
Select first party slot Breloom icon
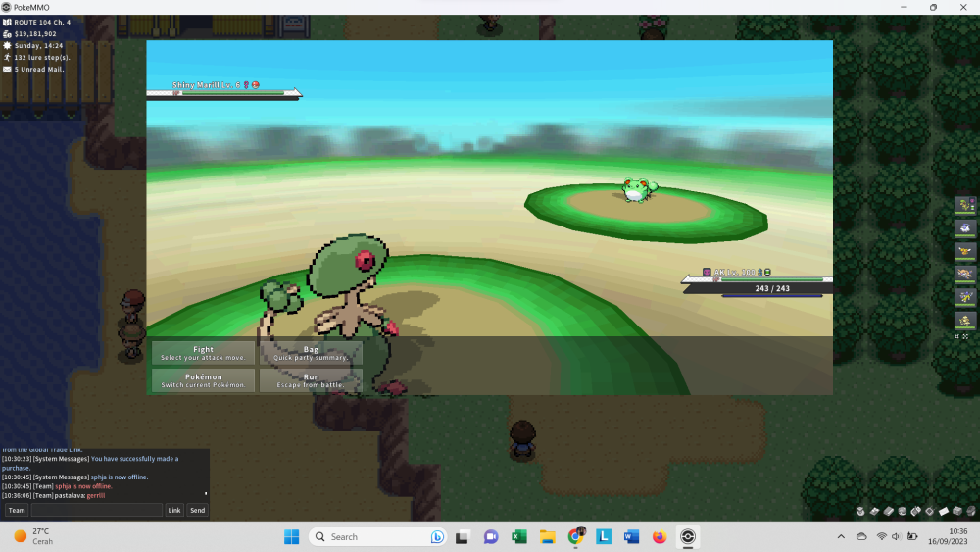click(x=965, y=205)
